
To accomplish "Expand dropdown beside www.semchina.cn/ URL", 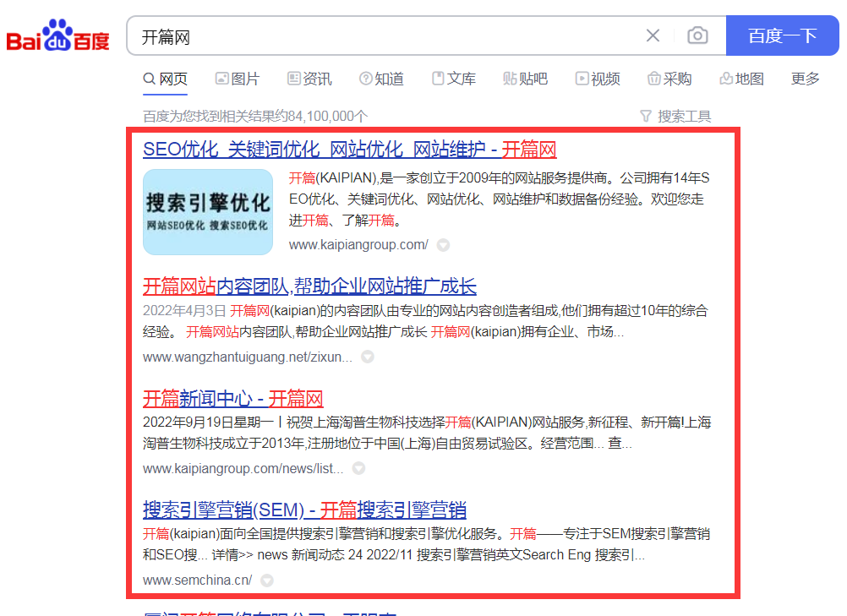I will click(267, 581).
